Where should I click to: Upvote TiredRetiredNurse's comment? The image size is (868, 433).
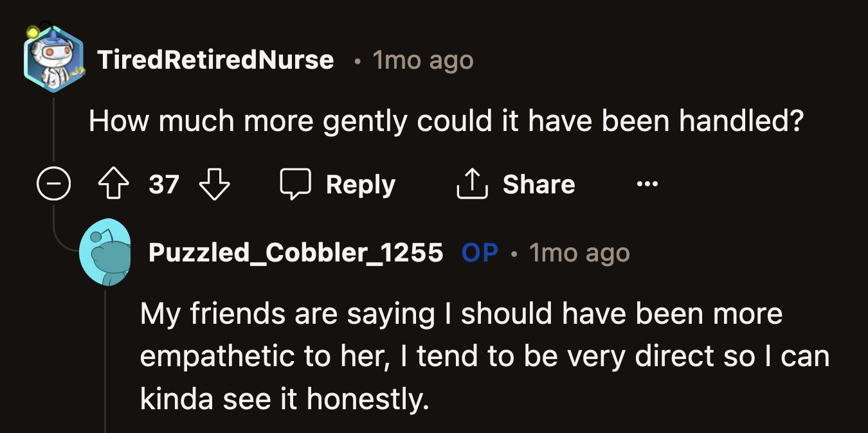pyautogui.click(x=113, y=184)
